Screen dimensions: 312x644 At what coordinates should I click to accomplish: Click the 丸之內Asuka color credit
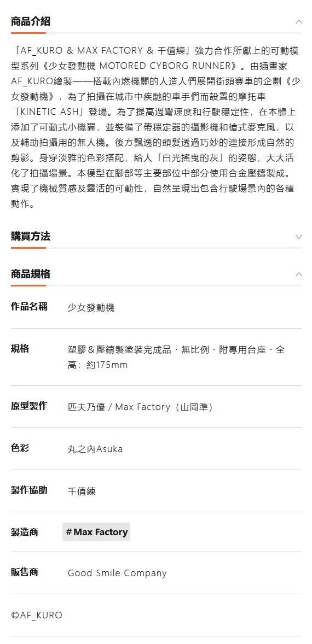(x=95, y=449)
